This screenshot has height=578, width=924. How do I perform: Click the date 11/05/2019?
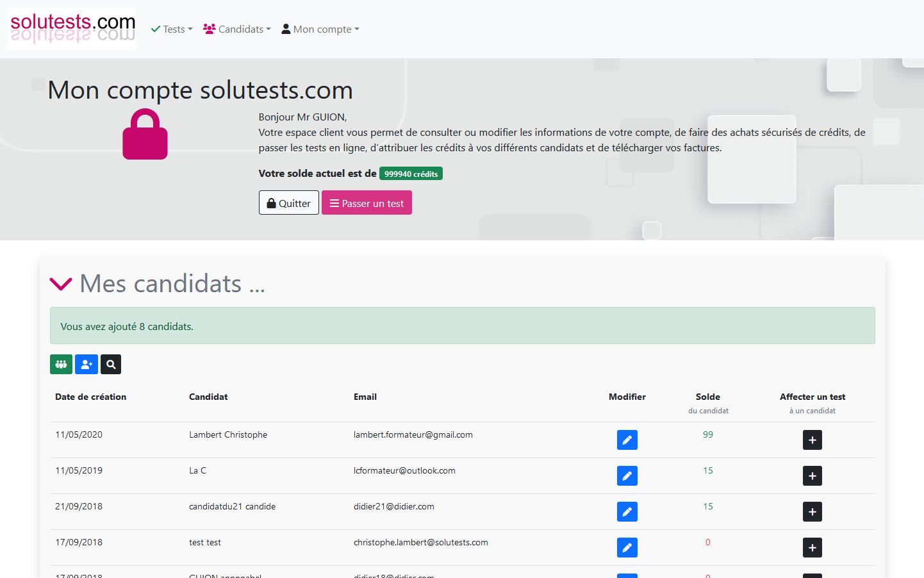pyautogui.click(x=79, y=470)
